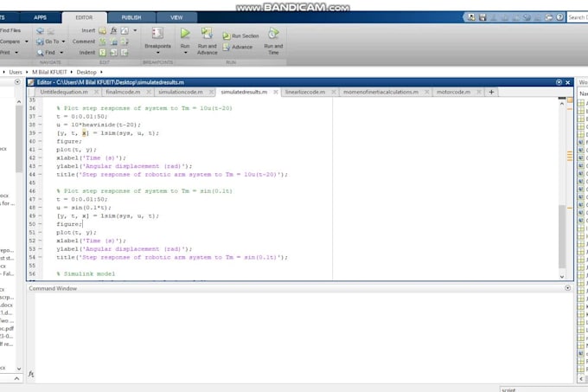Switch to the PUBLISH ribbon tab
Screen dimensions: 588x392
[131, 16]
